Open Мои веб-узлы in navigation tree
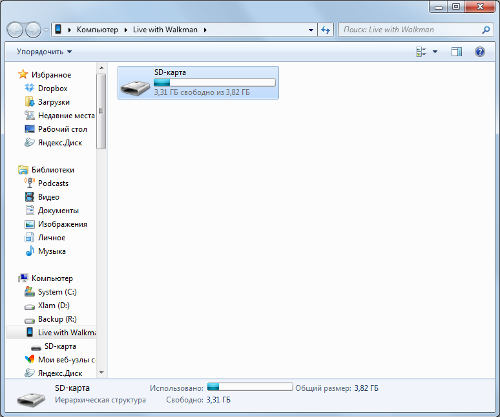The width and height of the screenshot is (500, 417). click(66, 360)
